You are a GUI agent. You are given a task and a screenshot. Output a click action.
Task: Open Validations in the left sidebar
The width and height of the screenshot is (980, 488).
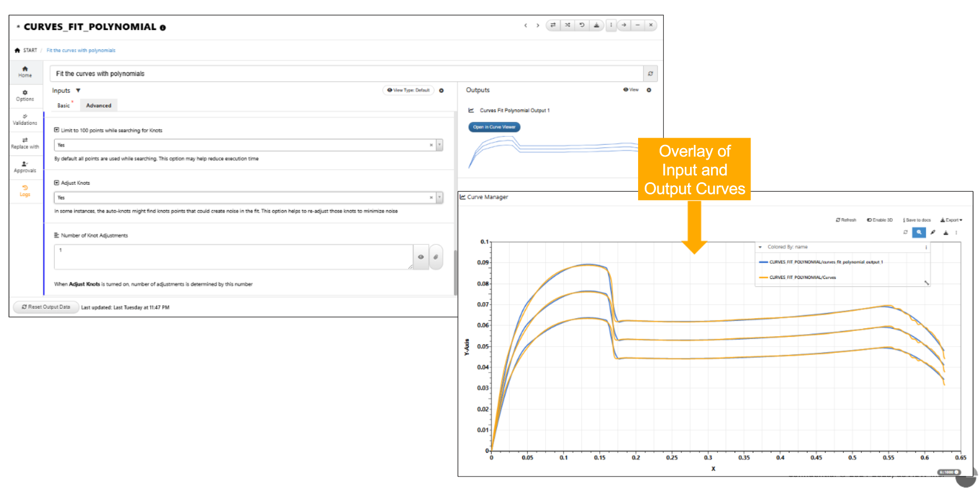click(25, 119)
